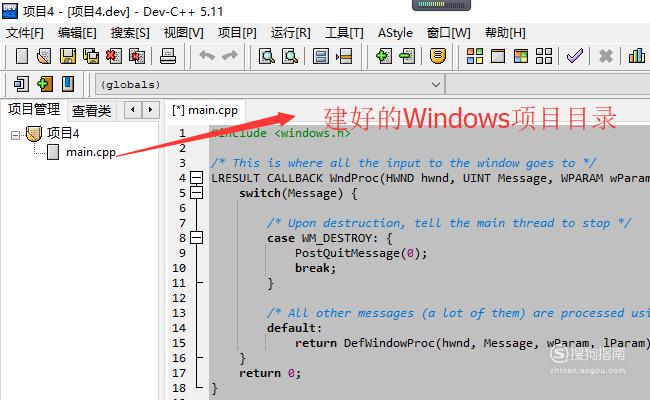Click the 'switch(Message) {' line
This screenshot has height=400, width=650.
[298, 193]
